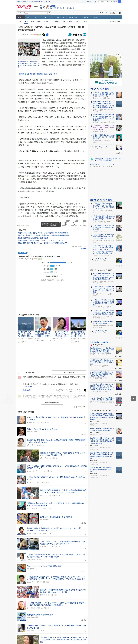Click the 経済・財政 57.1% poll bar
138x644 pixels.
[x=58, y=263]
